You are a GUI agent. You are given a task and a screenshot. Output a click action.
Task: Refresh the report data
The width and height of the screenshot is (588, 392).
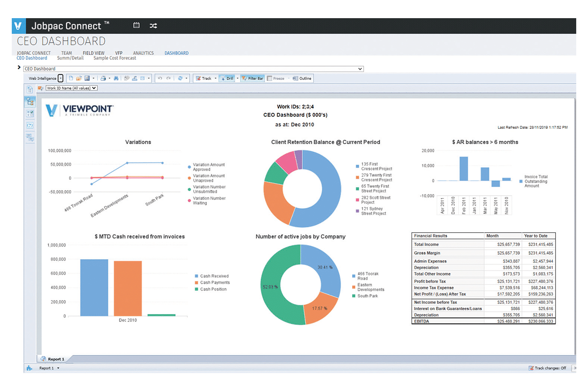[180, 78]
